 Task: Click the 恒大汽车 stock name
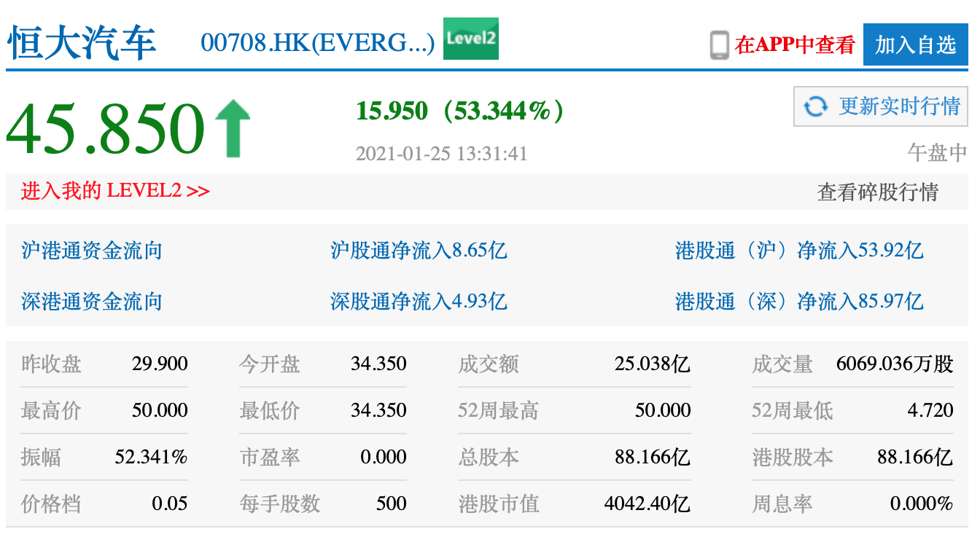(82, 42)
